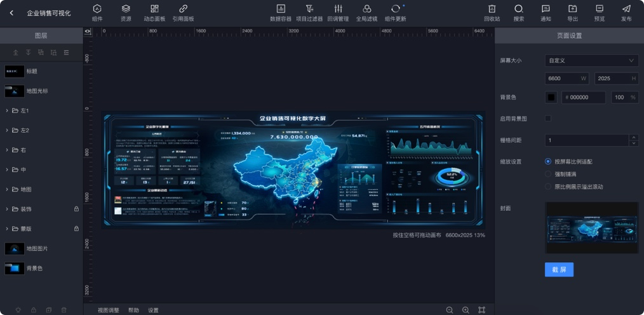Screen dimensions: 644x315
Task: Expand the 蒙版 layer group
Action: (x=7, y=229)
